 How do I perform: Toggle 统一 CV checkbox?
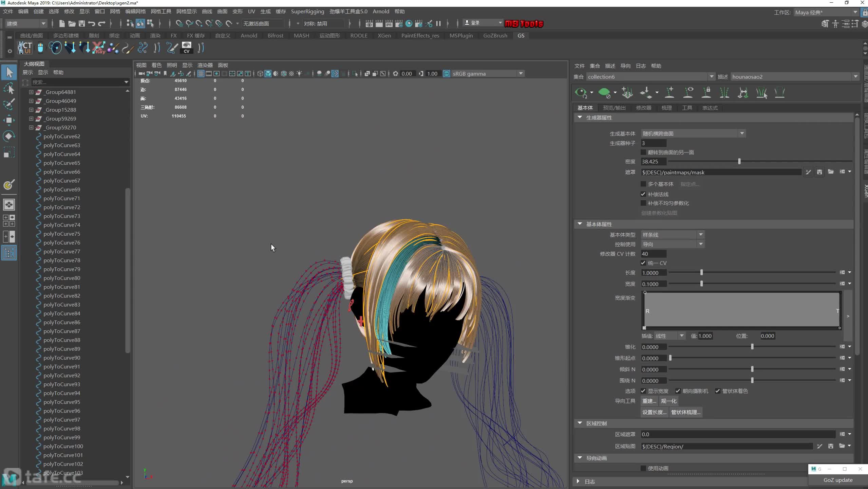click(643, 263)
